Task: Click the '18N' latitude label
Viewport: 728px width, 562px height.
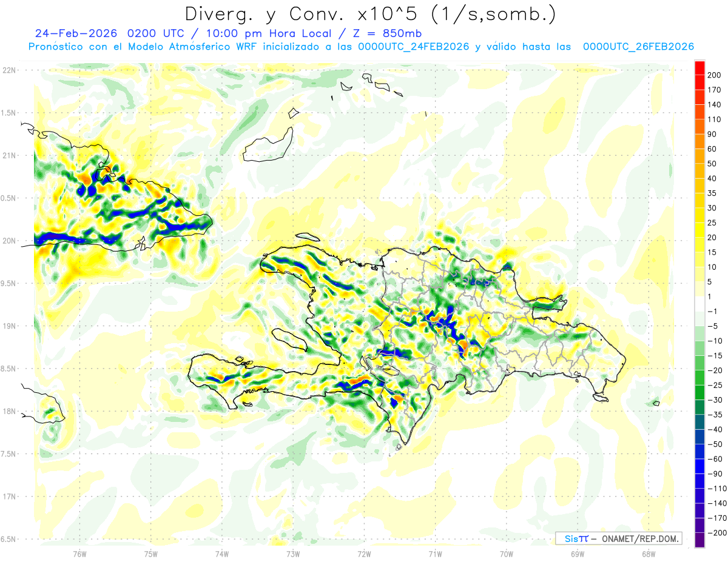Action: (x=9, y=412)
